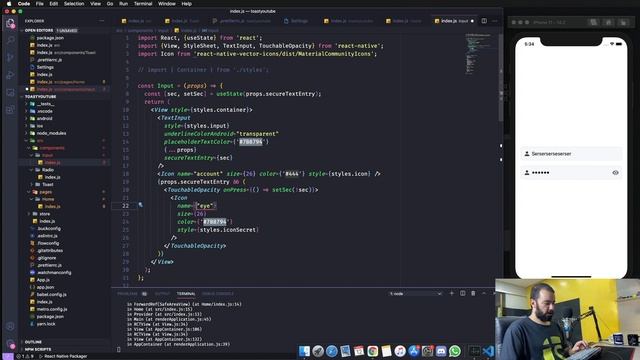Open the terminal selector dropdown '1: node'

(x=416, y=293)
